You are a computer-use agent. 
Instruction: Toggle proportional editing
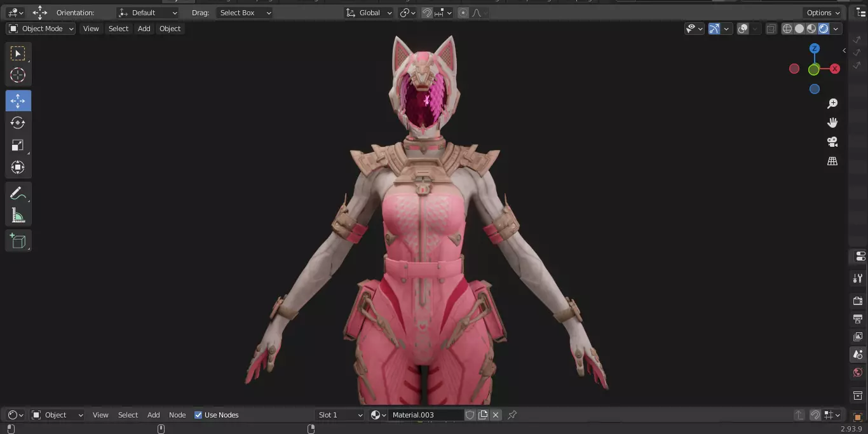tap(463, 13)
